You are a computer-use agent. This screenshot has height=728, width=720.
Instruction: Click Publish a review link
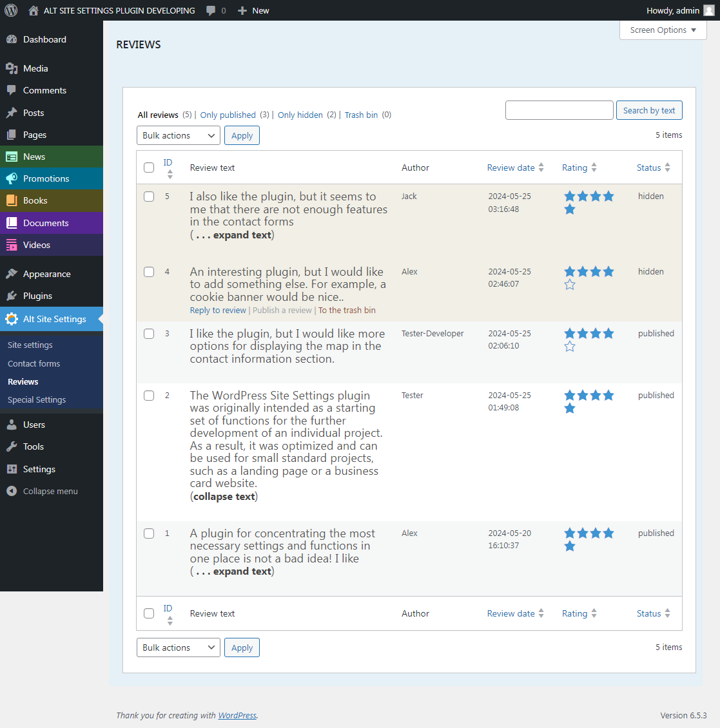(282, 310)
